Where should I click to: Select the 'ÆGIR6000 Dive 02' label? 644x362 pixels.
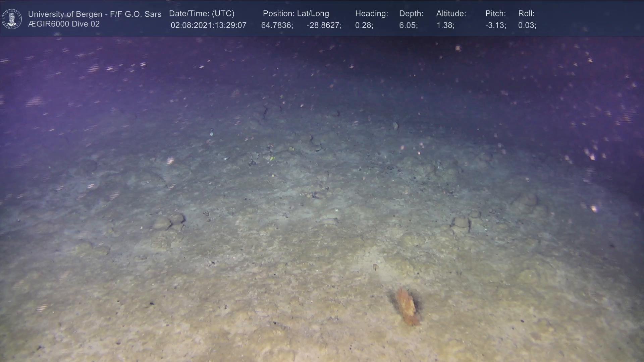tap(64, 24)
